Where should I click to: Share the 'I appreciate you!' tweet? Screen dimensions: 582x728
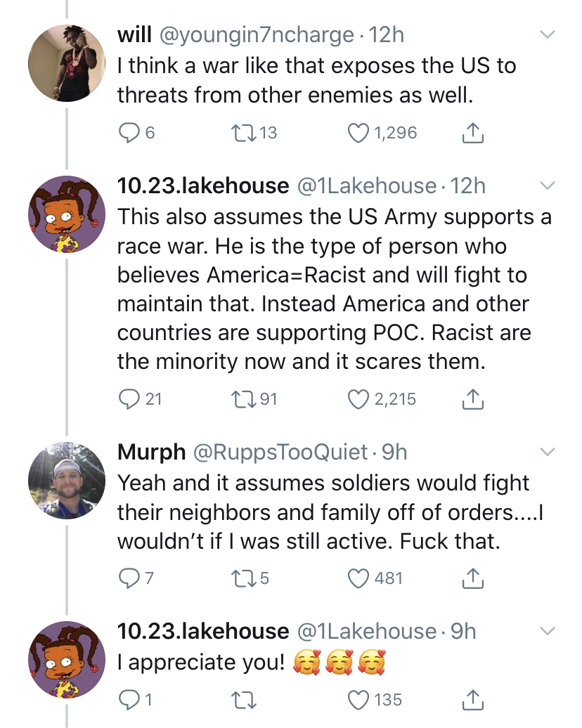(472, 700)
